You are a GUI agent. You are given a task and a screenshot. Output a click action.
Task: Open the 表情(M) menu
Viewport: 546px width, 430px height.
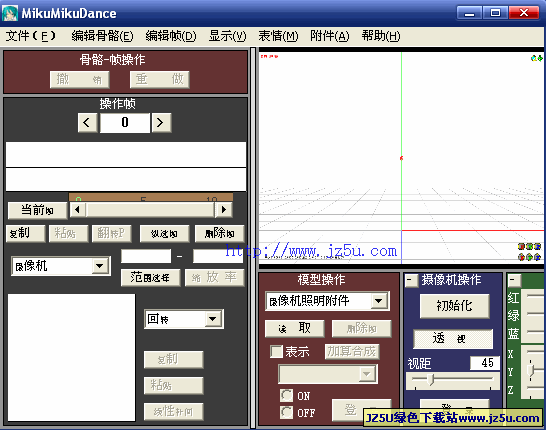pos(278,36)
